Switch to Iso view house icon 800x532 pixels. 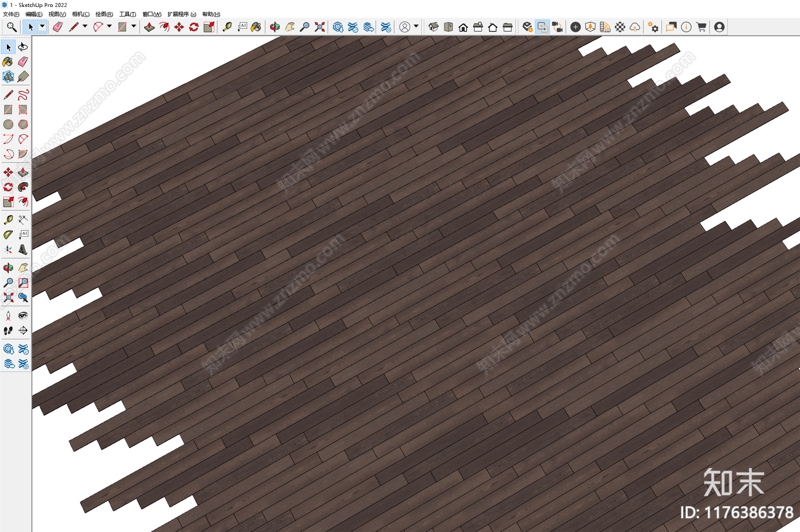433,27
